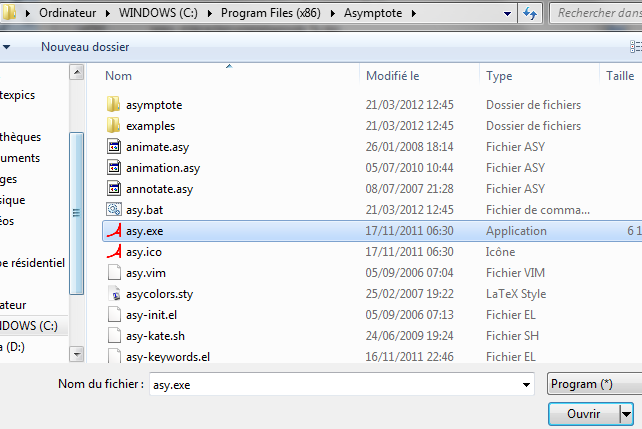Select the animation.asy file icon
The width and height of the screenshot is (642, 429).
(114, 167)
